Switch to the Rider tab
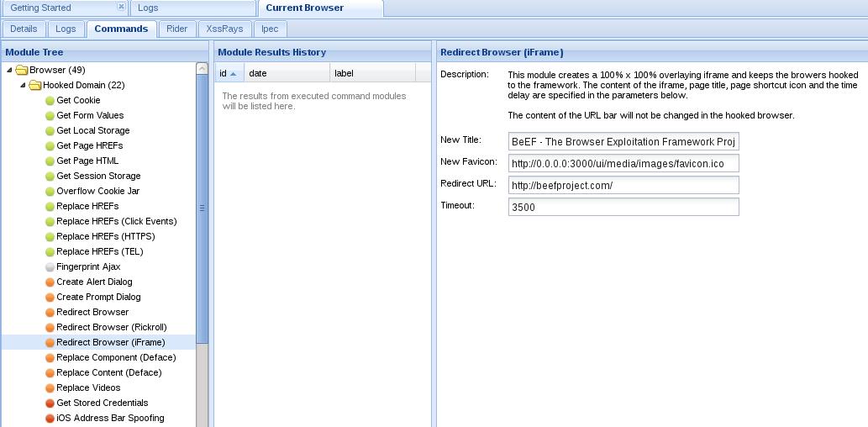868x427 pixels. coord(176,29)
